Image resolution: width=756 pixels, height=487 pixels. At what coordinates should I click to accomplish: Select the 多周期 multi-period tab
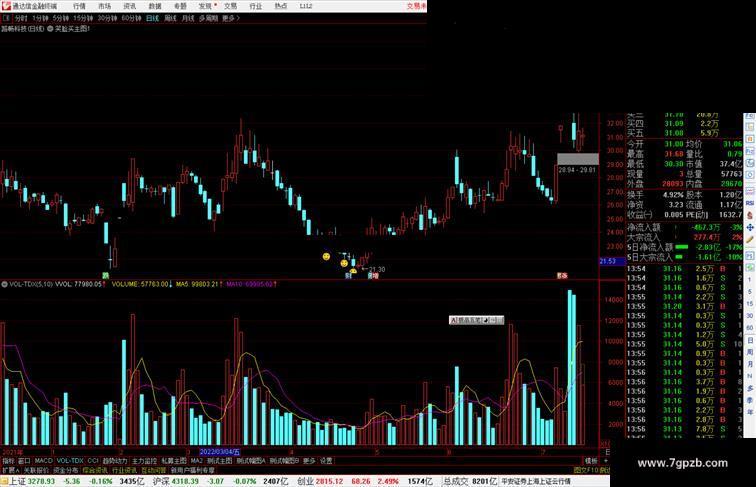pos(208,18)
